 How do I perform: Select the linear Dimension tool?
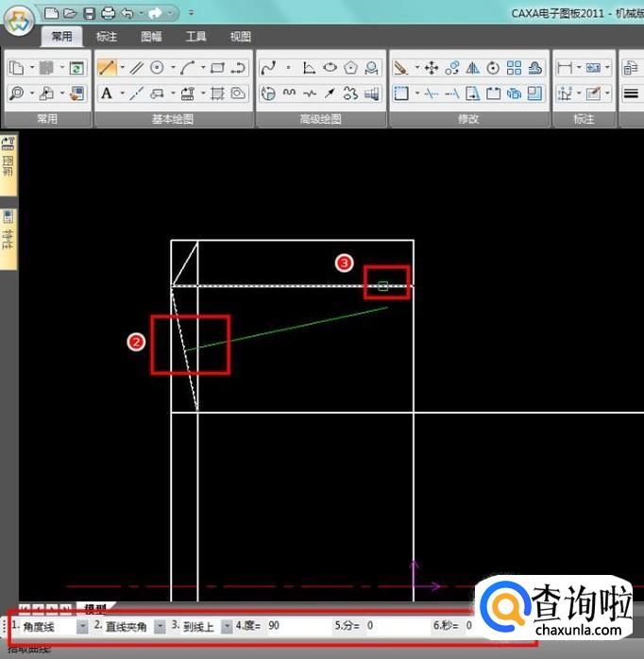pyautogui.click(x=564, y=68)
